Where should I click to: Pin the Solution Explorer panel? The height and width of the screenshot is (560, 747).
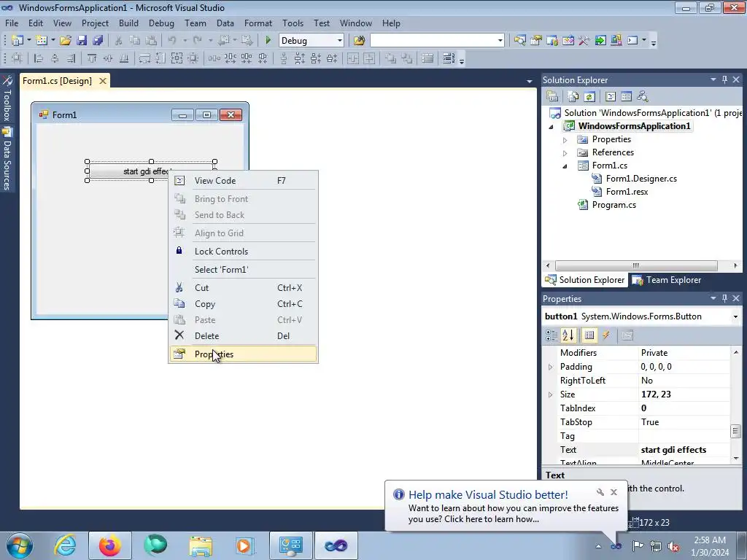724,80
